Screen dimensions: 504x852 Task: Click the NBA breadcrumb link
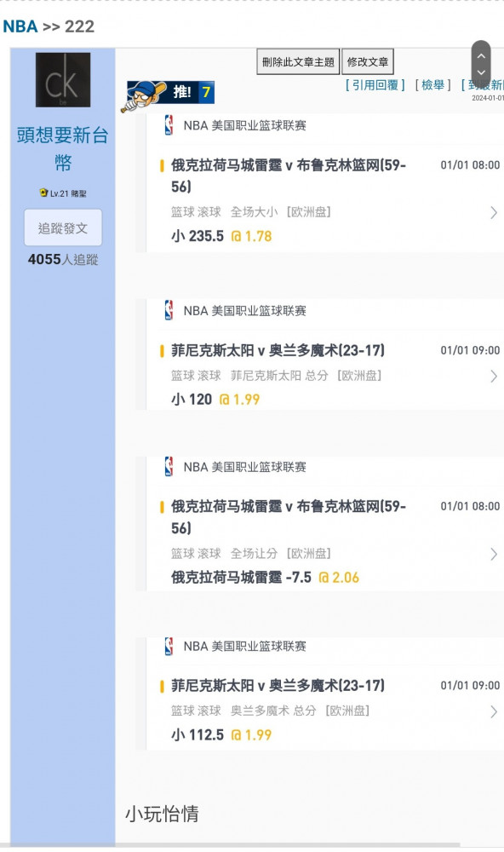pyautogui.click(x=20, y=26)
